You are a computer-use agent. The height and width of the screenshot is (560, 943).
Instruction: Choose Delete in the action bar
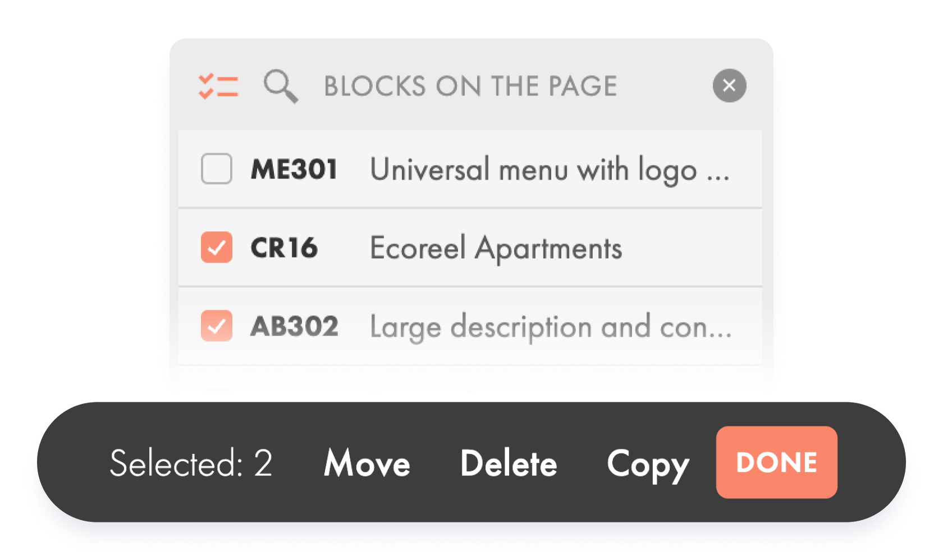509,463
